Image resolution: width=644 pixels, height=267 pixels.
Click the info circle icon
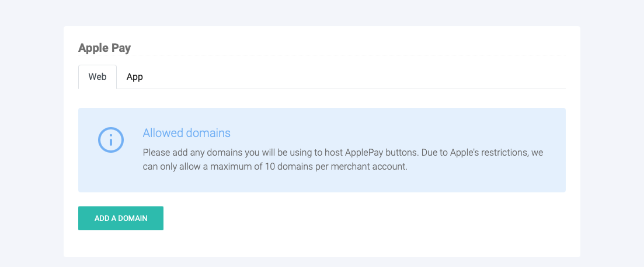(110, 140)
